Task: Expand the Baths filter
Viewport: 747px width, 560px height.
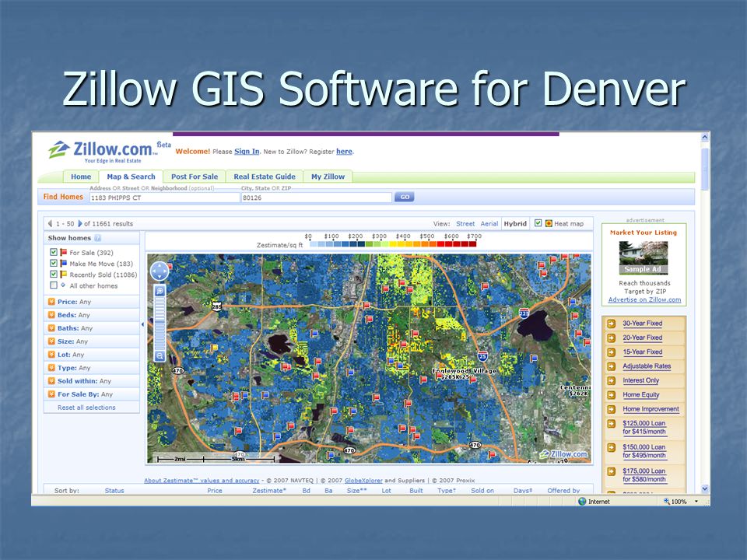Action: pos(51,328)
